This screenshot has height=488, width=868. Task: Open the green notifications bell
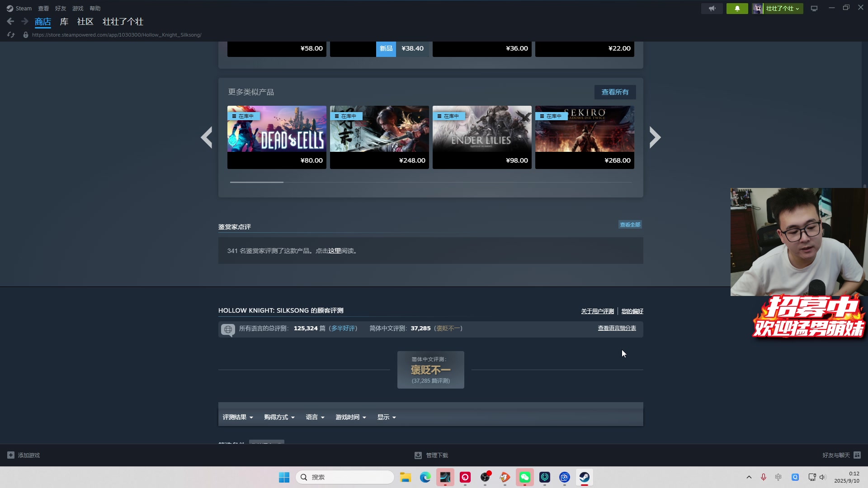click(737, 9)
